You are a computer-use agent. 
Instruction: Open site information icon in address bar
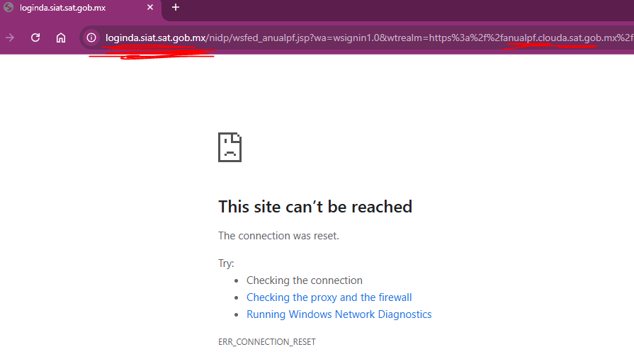91,38
